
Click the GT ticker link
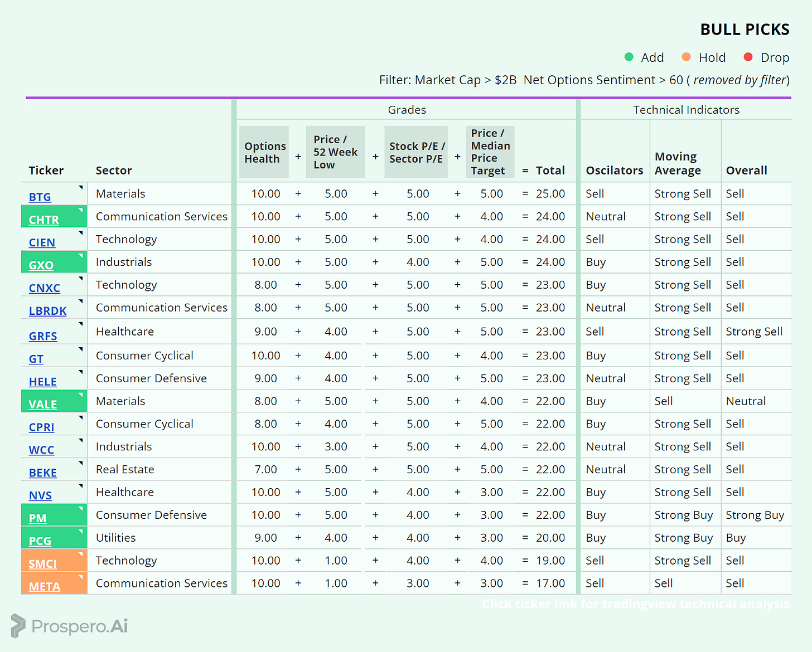[36, 359]
